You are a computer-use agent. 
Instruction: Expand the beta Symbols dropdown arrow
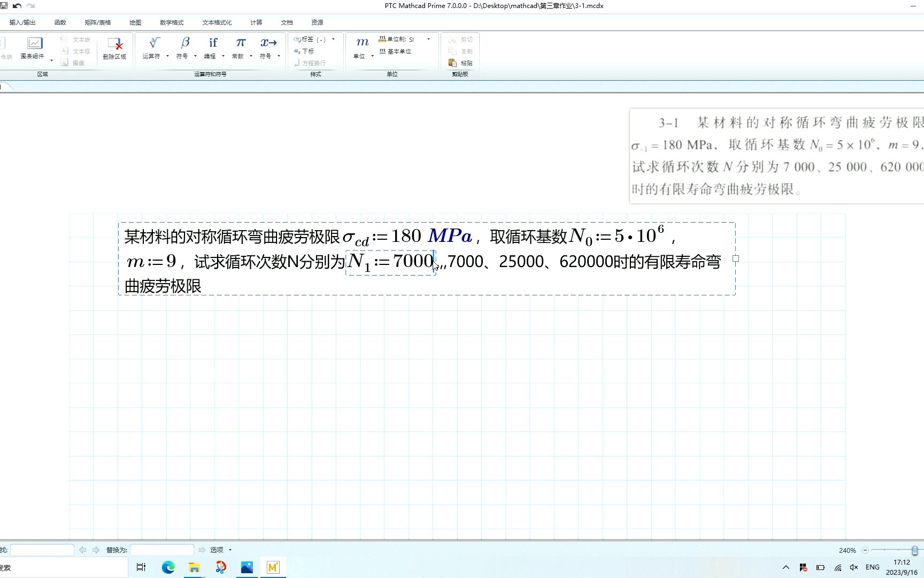(x=195, y=56)
